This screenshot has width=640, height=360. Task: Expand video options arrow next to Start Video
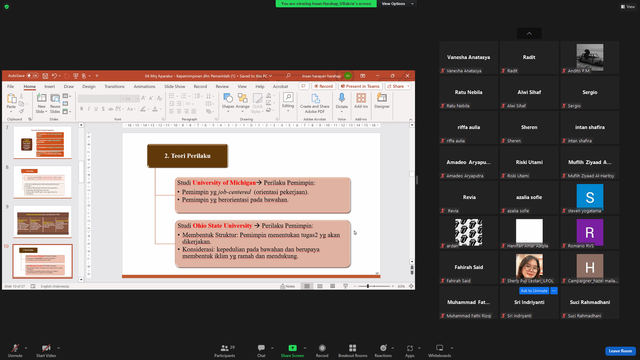click(x=58, y=348)
